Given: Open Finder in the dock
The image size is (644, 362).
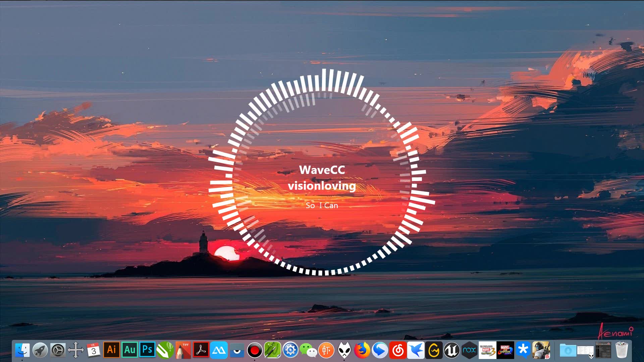Looking at the screenshot, I should click(22, 351).
